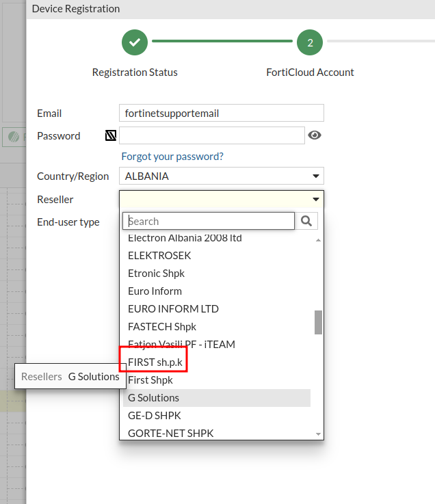Toggle password visibility eye icon
435x504 pixels.
point(315,135)
